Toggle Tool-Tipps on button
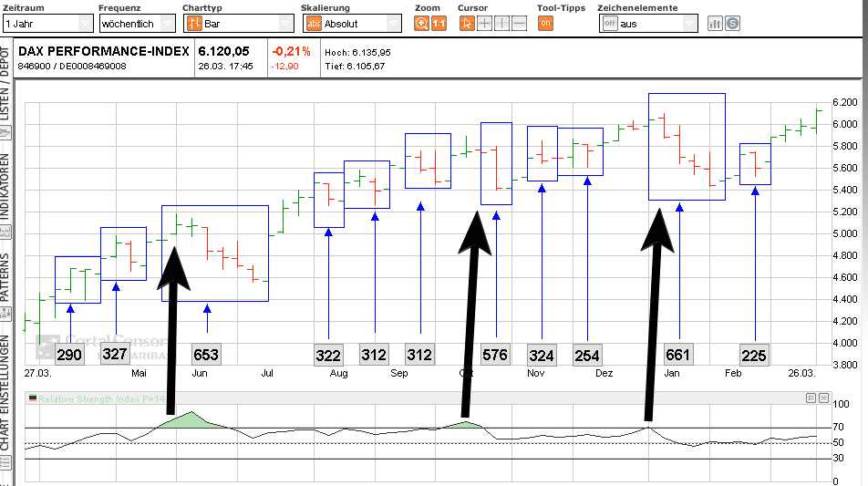The image size is (868, 486). [545, 23]
